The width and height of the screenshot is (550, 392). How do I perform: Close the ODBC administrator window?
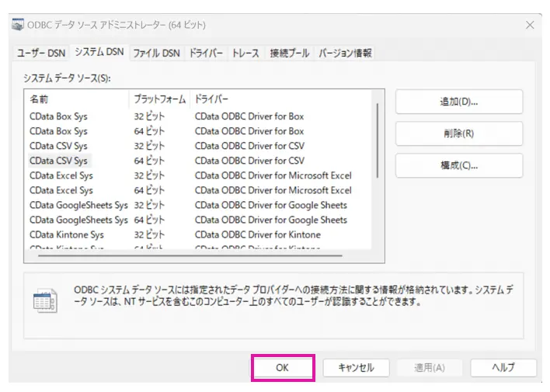coord(530,25)
